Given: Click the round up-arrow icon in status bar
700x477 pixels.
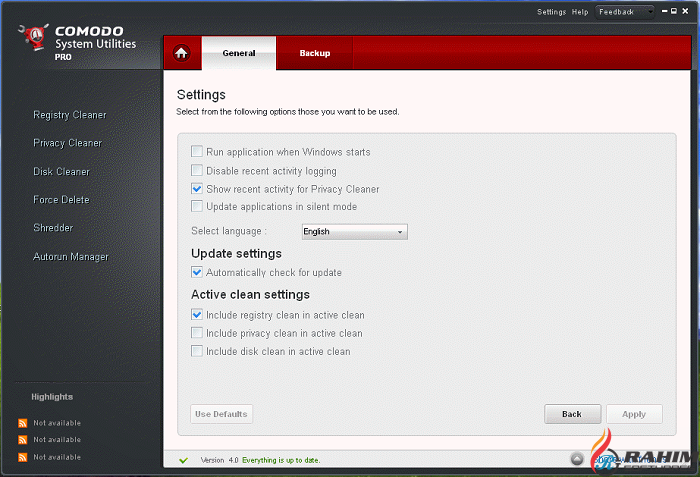Looking at the screenshot, I should [577, 459].
